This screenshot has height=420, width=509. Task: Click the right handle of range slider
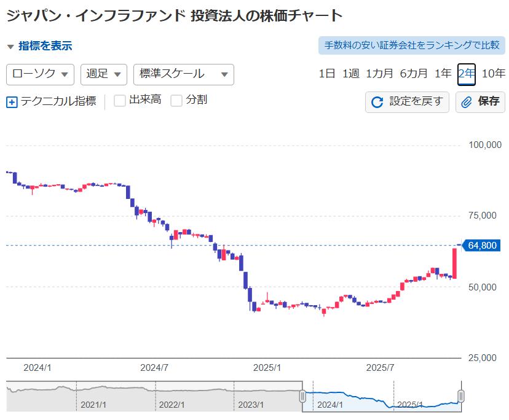point(461,397)
